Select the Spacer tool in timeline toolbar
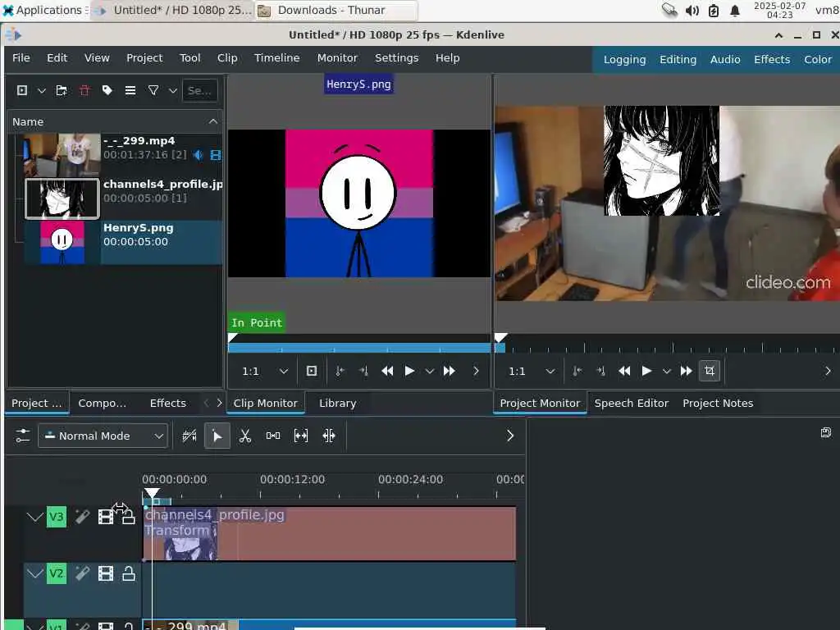840x630 pixels. [x=273, y=436]
